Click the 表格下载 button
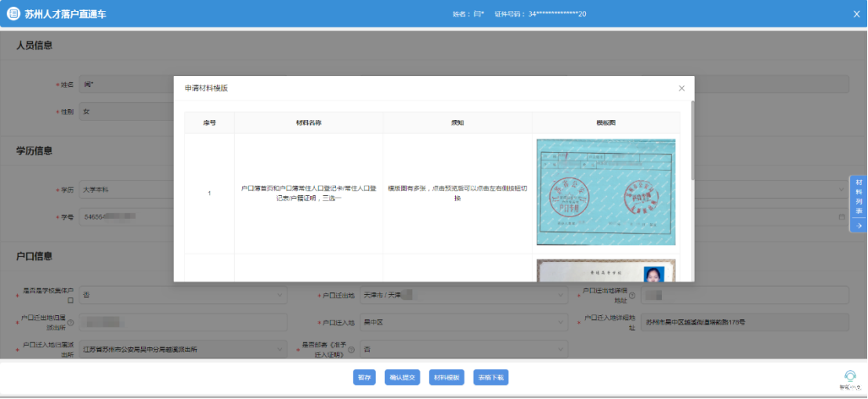 pos(491,378)
